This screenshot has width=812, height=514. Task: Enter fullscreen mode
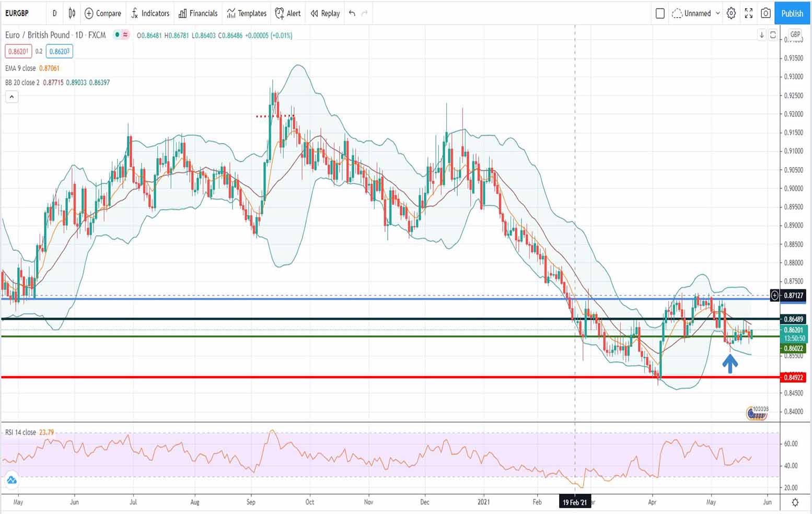[x=748, y=14]
